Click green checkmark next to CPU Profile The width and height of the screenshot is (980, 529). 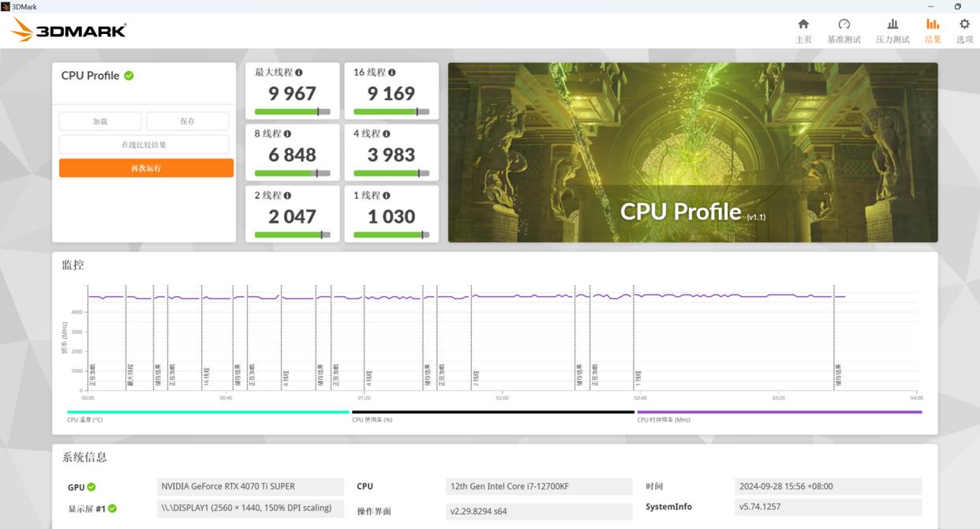(x=129, y=76)
